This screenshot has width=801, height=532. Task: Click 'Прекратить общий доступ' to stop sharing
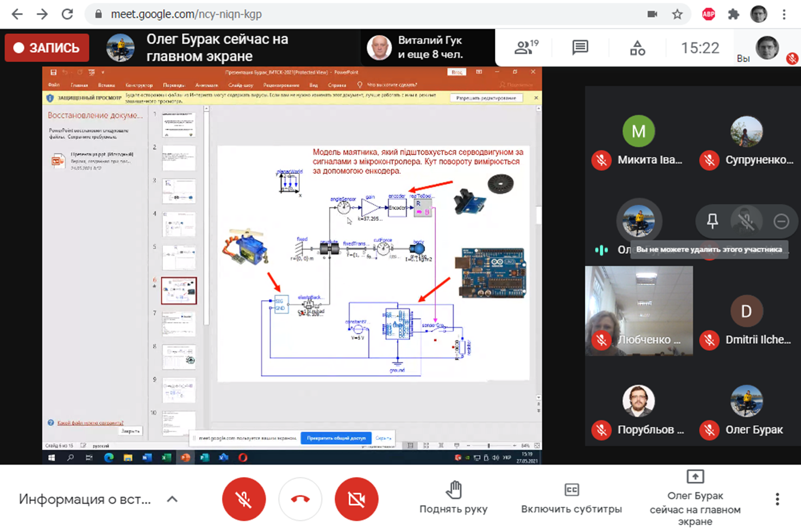(x=336, y=438)
